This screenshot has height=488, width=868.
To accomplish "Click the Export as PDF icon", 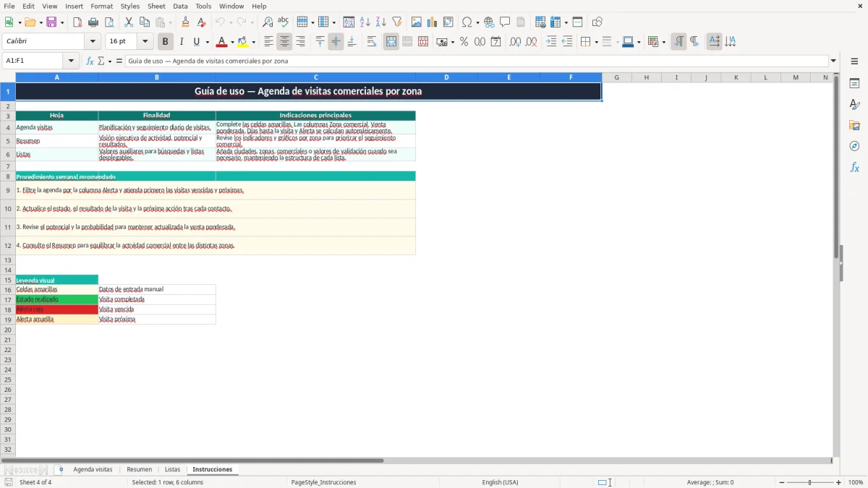I will [77, 22].
